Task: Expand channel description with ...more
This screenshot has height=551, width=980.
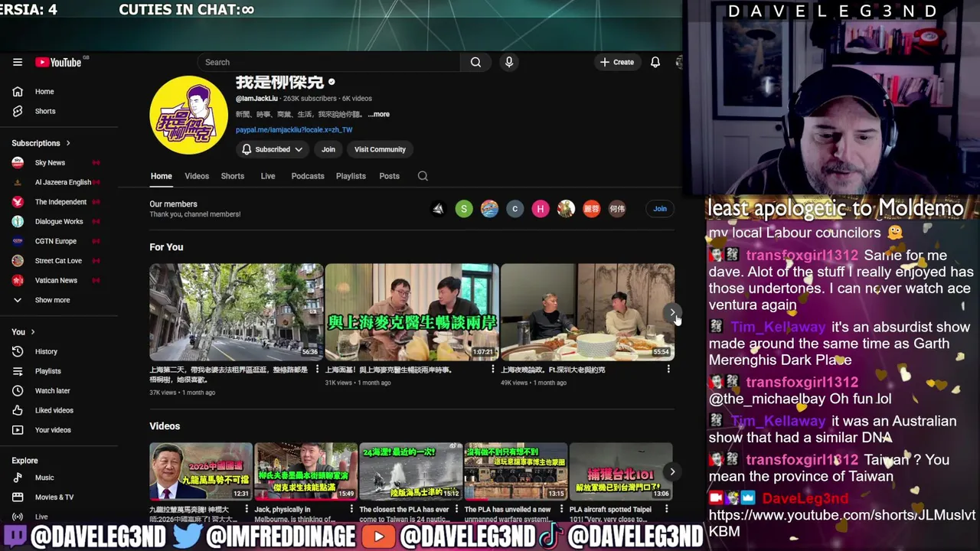Action: click(378, 114)
